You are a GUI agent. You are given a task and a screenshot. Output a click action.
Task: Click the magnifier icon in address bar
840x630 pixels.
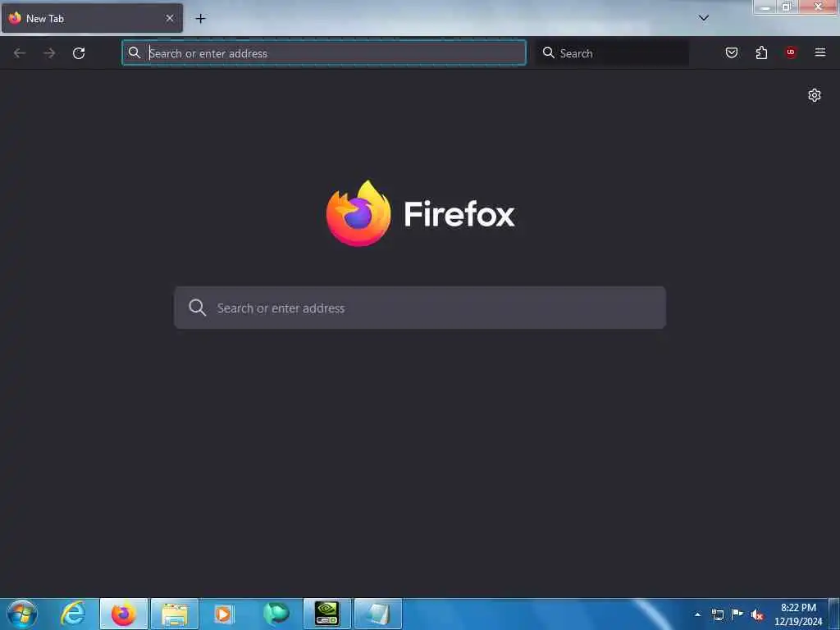click(x=135, y=52)
